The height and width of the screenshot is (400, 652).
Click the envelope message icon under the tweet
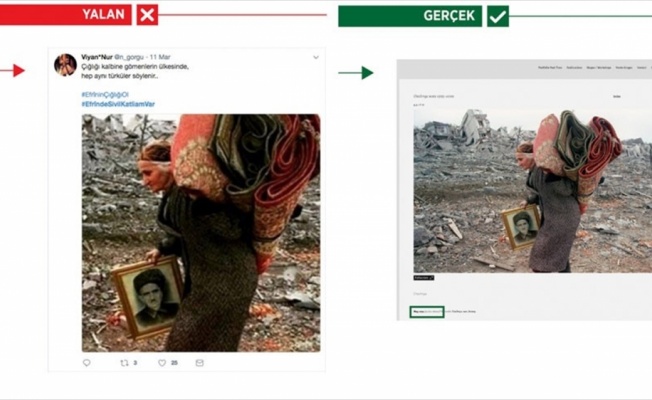(200, 363)
